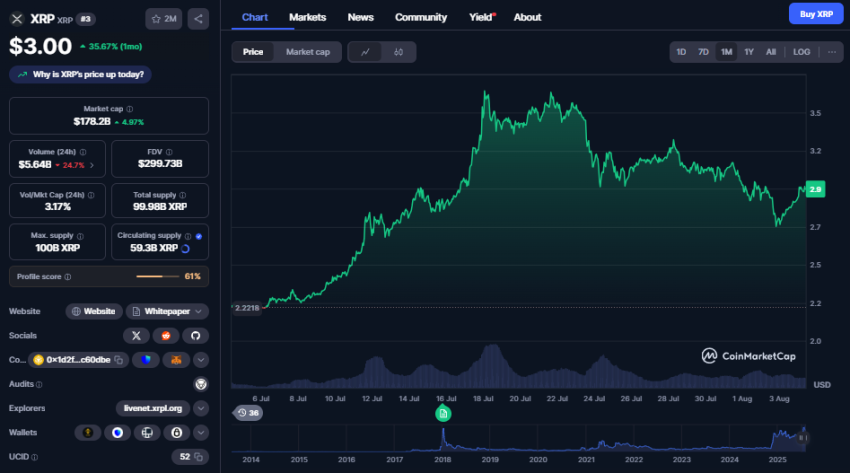
Task: Open the Chart tab
Action: [x=255, y=17]
